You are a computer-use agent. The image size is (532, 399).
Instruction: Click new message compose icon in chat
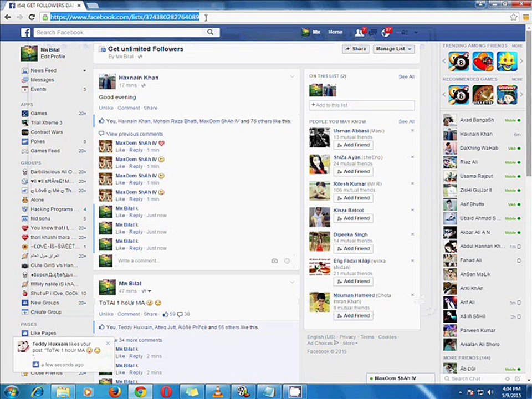[518, 378]
